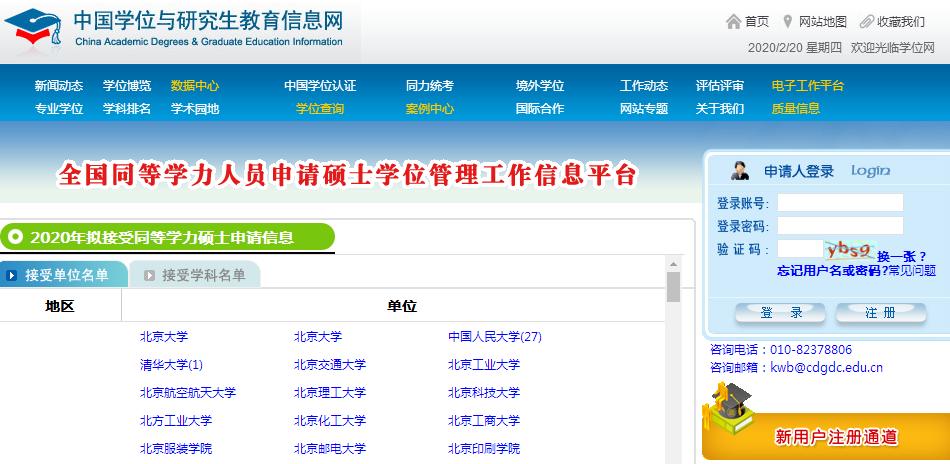
Task: Open 学科排名 menu item
Action: coord(127,109)
